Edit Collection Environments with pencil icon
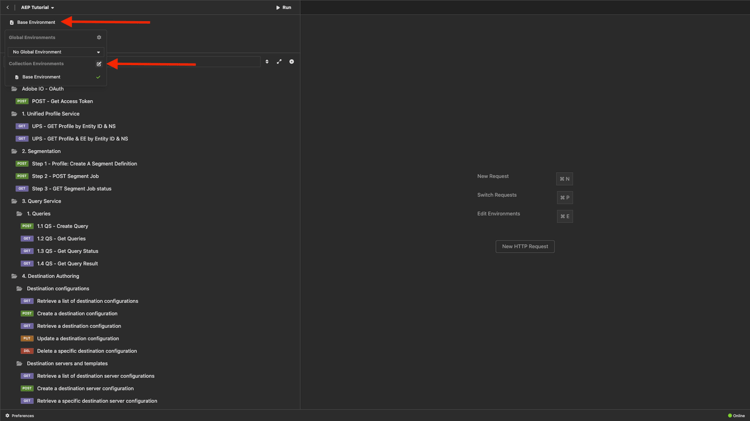Viewport: 750px width, 421px height. pyautogui.click(x=99, y=64)
